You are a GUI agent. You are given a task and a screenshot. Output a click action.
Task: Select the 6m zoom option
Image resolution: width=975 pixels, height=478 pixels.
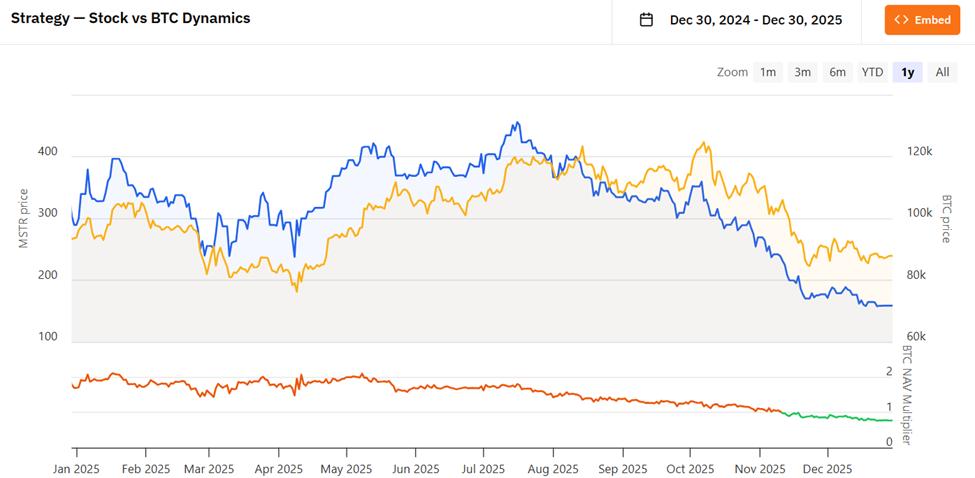(x=837, y=72)
